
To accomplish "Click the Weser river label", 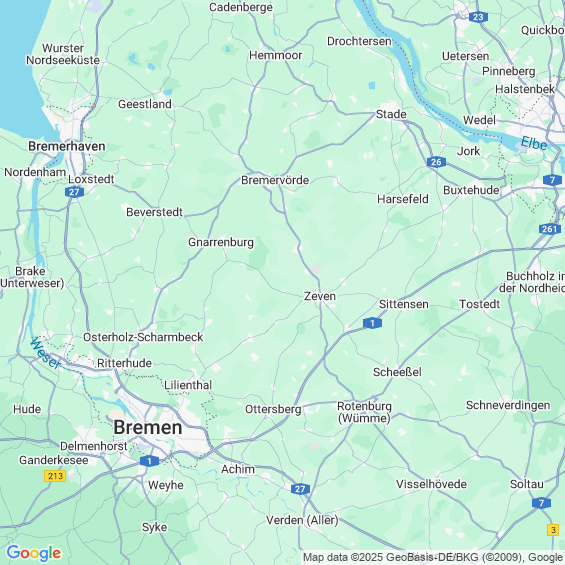I will point(45,353).
